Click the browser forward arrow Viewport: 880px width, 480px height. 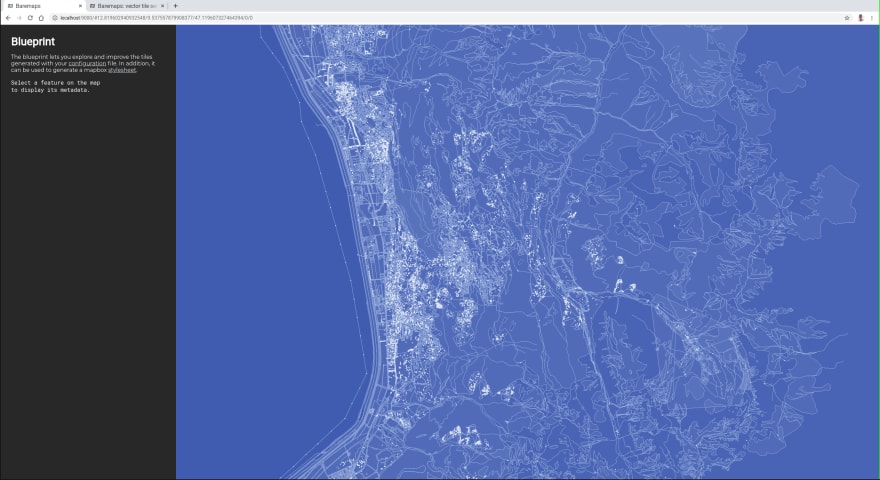pos(19,18)
